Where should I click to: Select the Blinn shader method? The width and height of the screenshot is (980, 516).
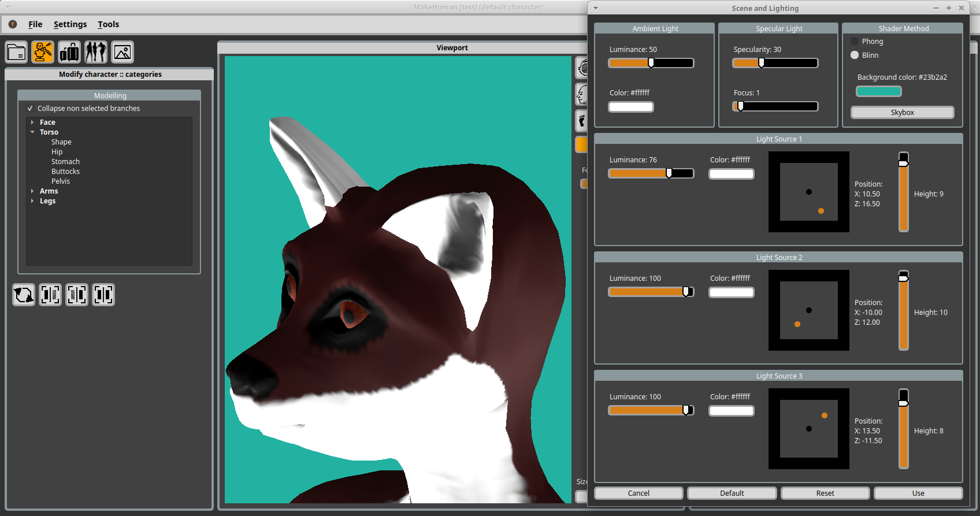[x=855, y=55]
